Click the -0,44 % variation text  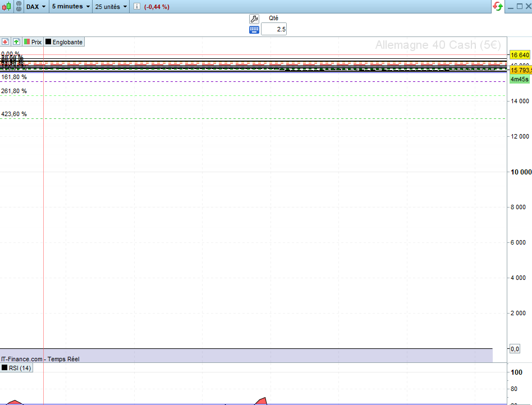click(157, 7)
